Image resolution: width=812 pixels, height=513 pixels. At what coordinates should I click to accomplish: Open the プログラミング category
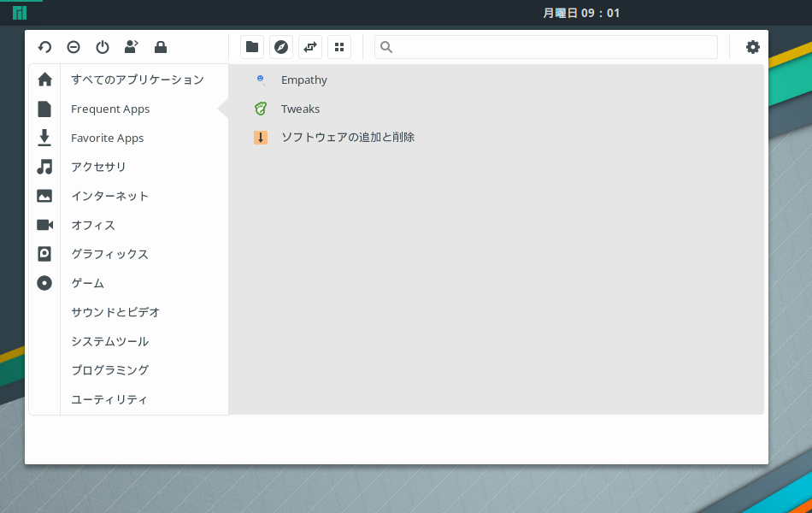pos(109,370)
